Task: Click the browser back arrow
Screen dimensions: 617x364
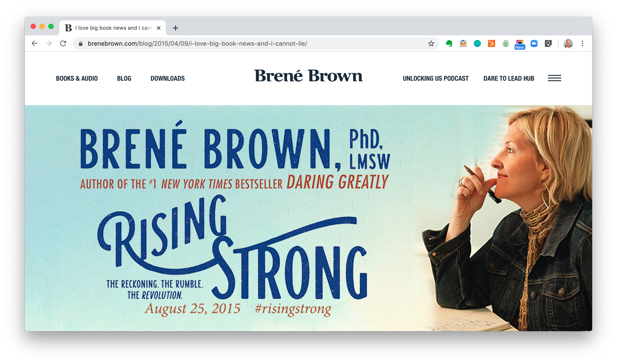Action: [35, 43]
